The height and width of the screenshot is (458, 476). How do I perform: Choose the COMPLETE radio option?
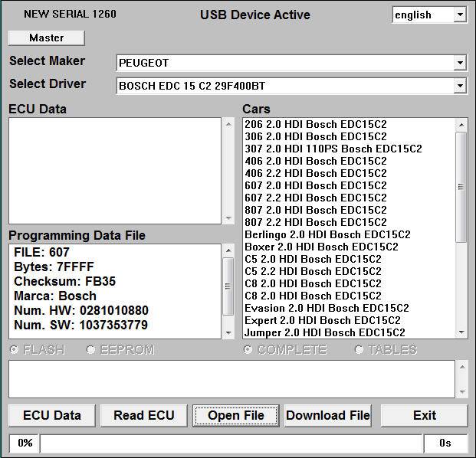click(x=248, y=350)
